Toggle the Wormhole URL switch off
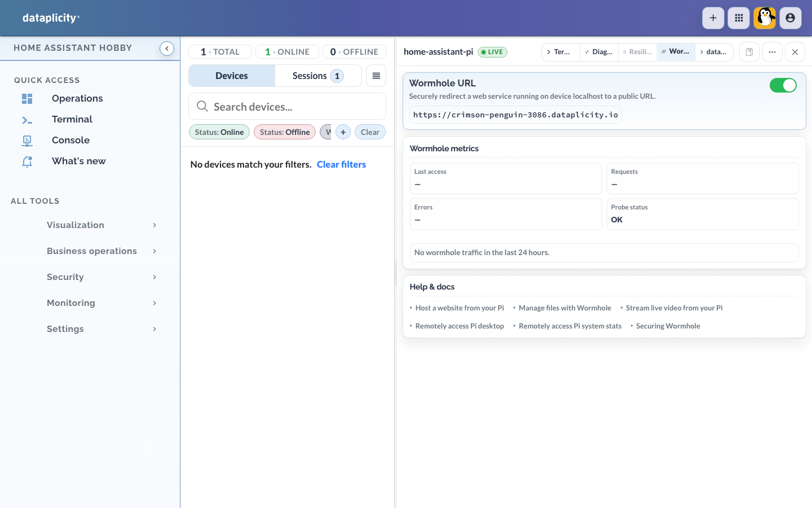This screenshot has width=812, height=508. click(x=783, y=85)
